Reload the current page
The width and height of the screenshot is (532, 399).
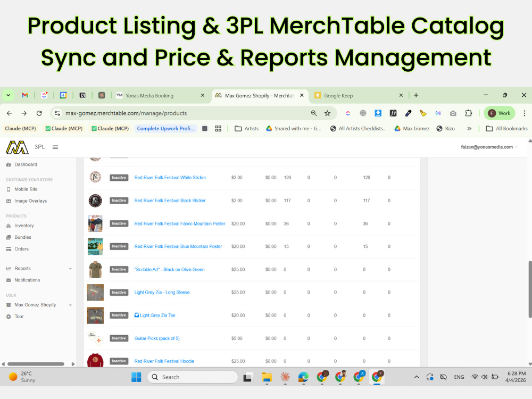(39, 113)
